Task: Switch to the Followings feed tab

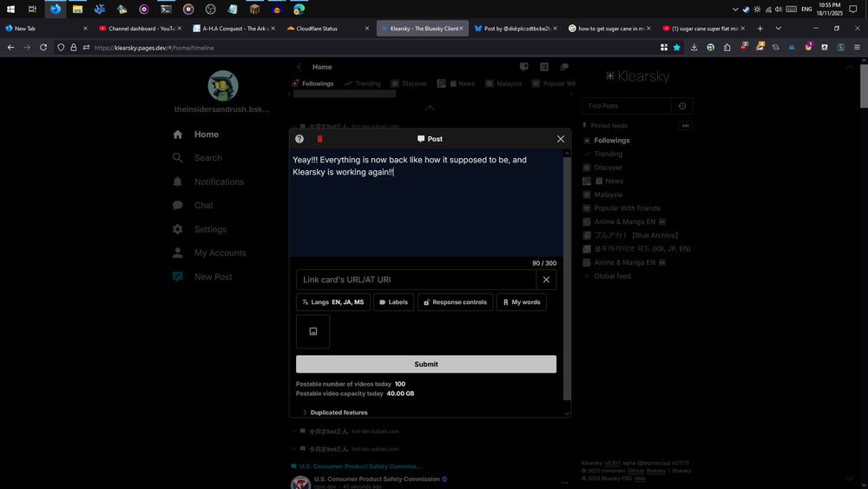Action: 312,83
